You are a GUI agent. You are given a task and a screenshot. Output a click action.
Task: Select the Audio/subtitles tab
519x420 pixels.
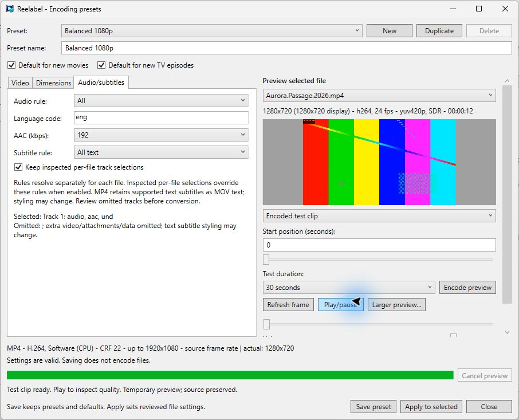pyautogui.click(x=101, y=83)
